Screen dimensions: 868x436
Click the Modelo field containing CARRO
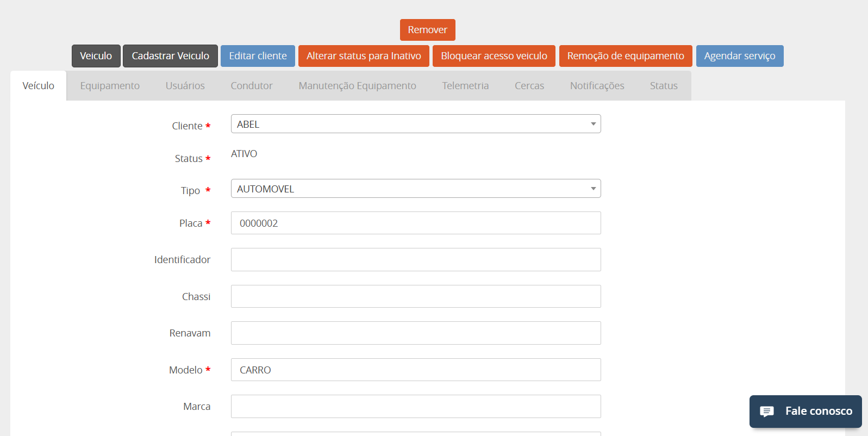416,370
